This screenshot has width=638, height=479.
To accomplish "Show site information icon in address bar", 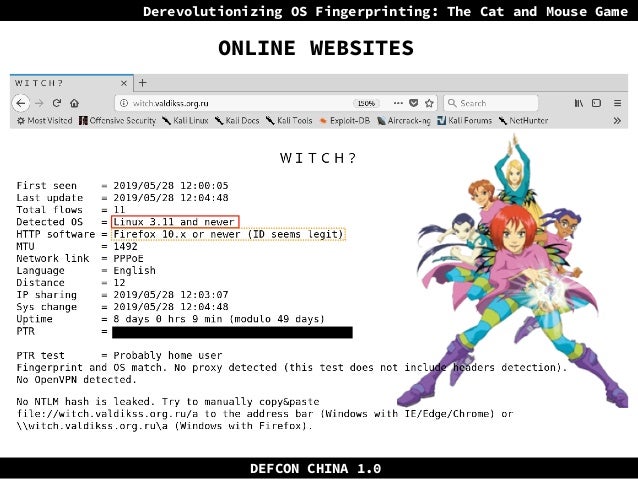I will pyautogui.click(x=124, y=103).
